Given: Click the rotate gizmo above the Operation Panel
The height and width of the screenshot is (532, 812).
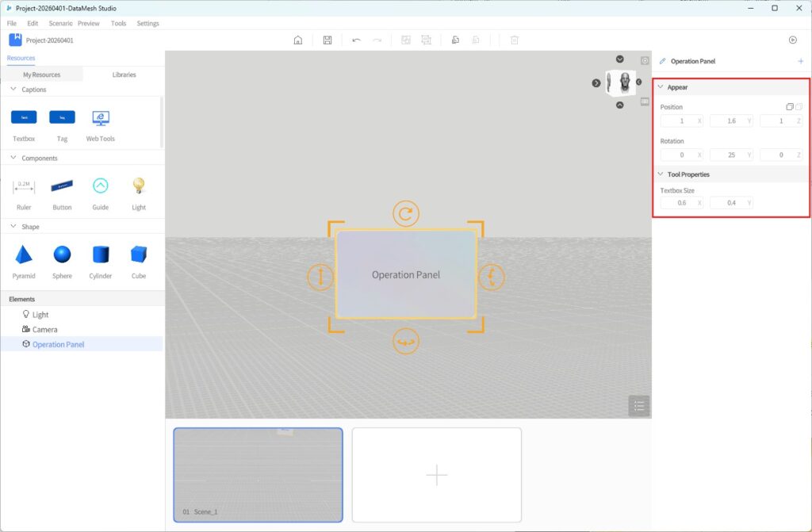Looking at the screenshot, I should point(406,214).
